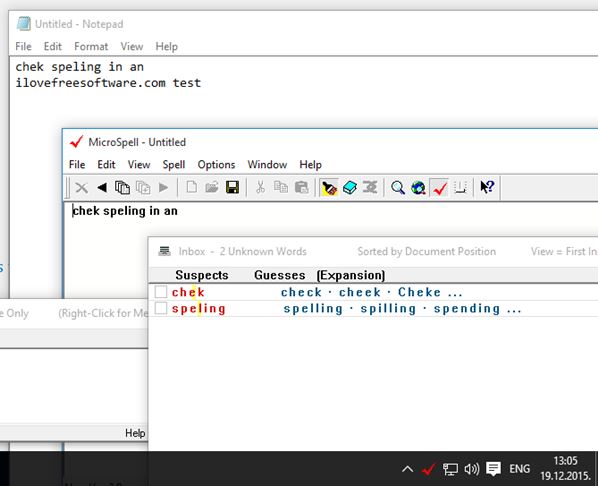Open Notepad Format menu
Viewport: 598px width, 486px height.
click(91, 47)
